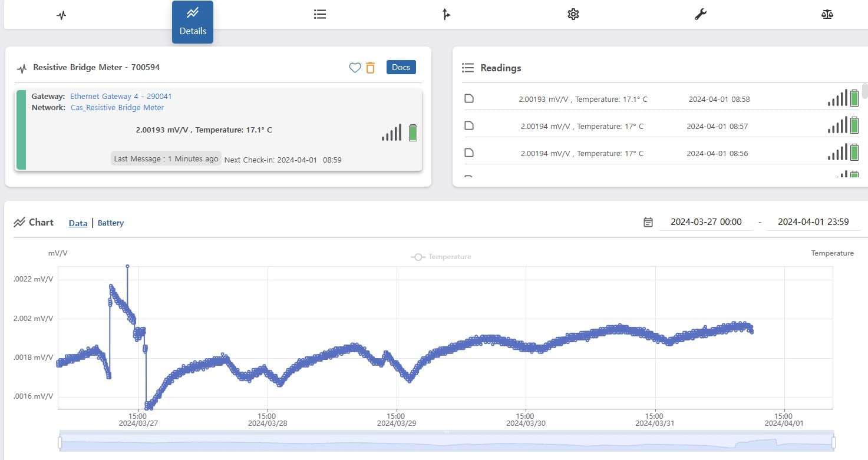
Task: Click Next Check-in 2024-04-01 08:59 text
Action: pyautogui.click(x=283, y=160)
